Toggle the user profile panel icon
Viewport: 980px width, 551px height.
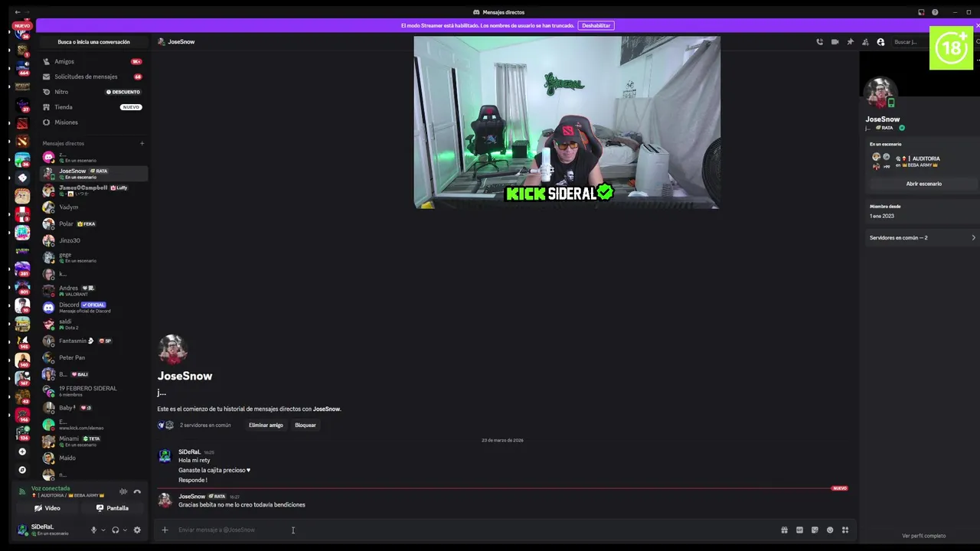(x=880, y=42)
